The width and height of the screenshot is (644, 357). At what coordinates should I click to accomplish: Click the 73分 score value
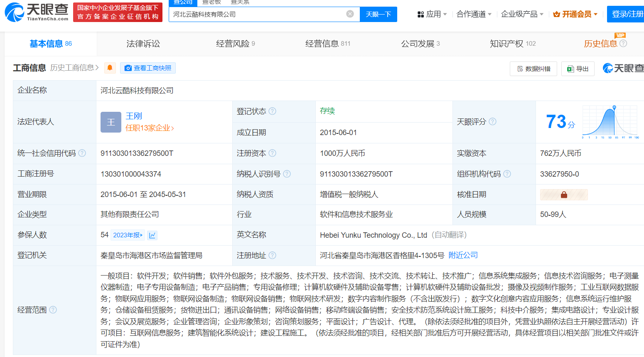coord(560,122)
